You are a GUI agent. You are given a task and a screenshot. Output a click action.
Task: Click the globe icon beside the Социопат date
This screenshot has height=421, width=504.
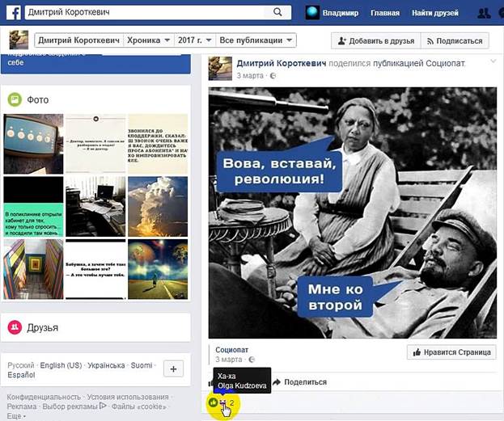tap(252, 360)
